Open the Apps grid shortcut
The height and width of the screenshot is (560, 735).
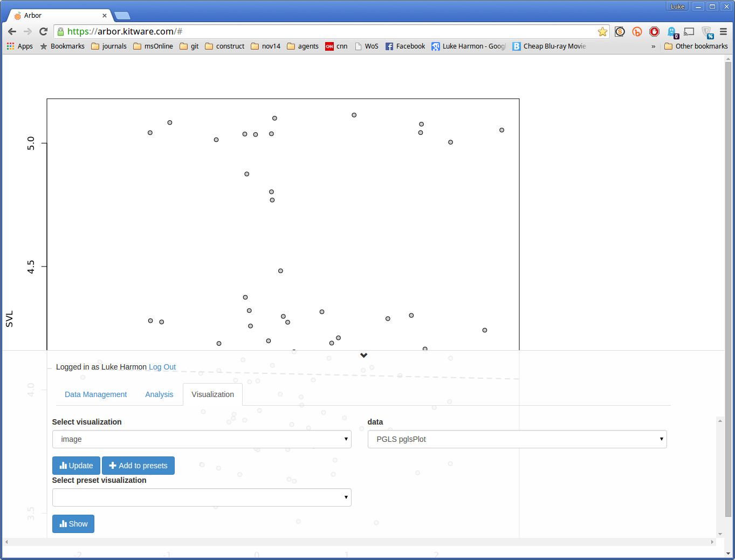20,46
